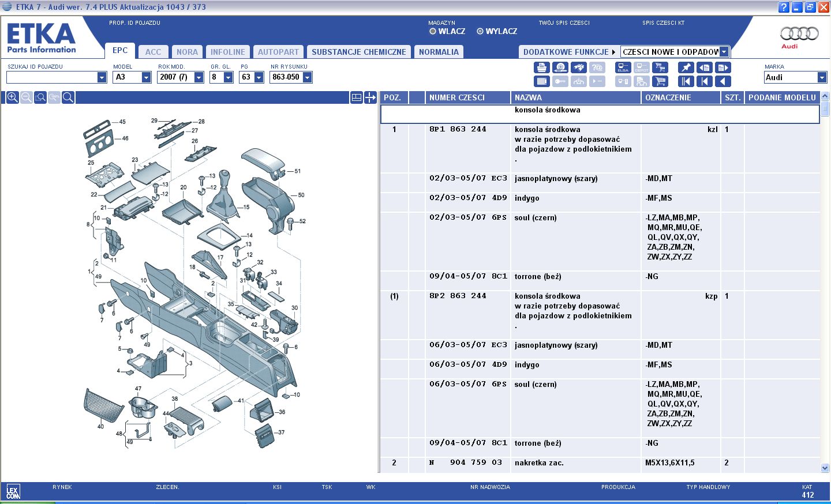Expand DODATKOWE FUNKCJE menu

point(569,52)
